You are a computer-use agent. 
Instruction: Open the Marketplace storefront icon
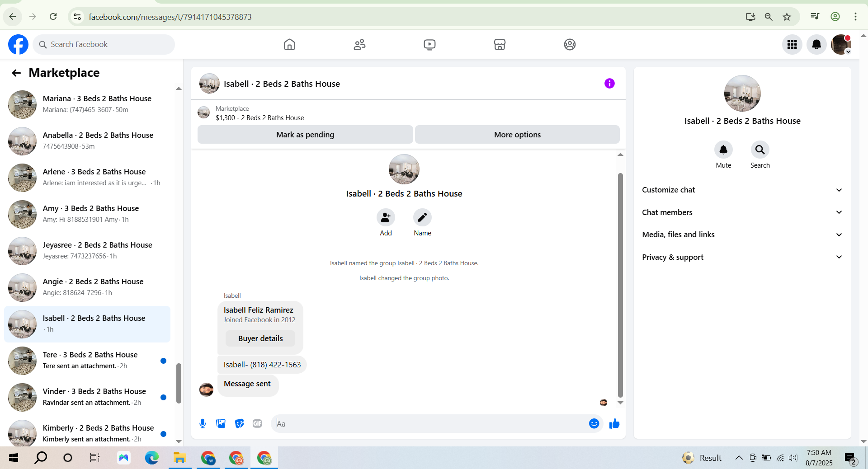point(500,44)
